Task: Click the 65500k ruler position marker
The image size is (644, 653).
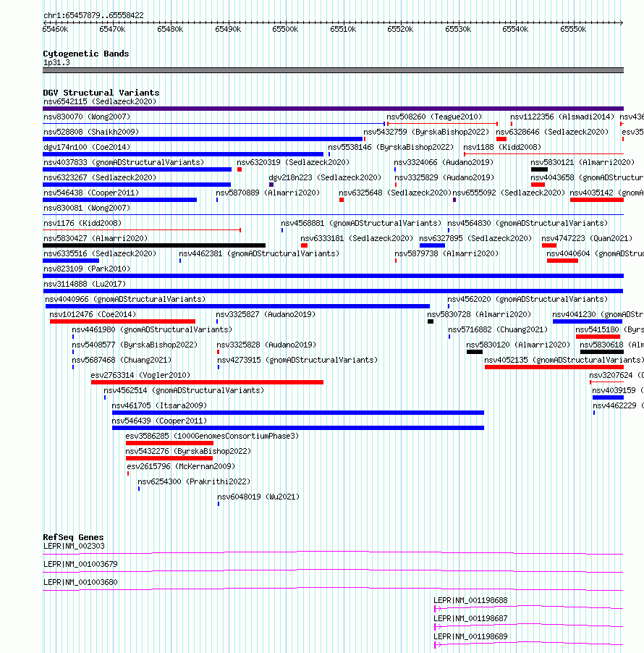Action: (285, 29)
